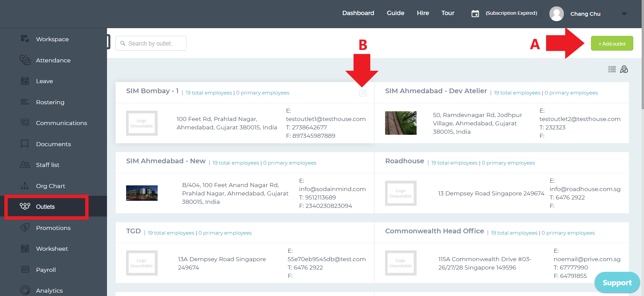
Task: Open the Dashboard menu item
Action: (x=358, y=13)
